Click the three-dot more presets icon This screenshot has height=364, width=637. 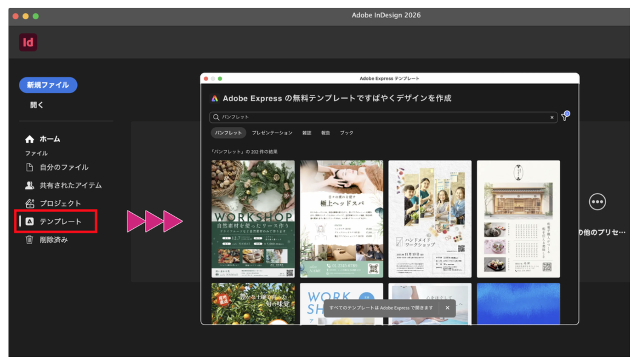coord(597,202)
